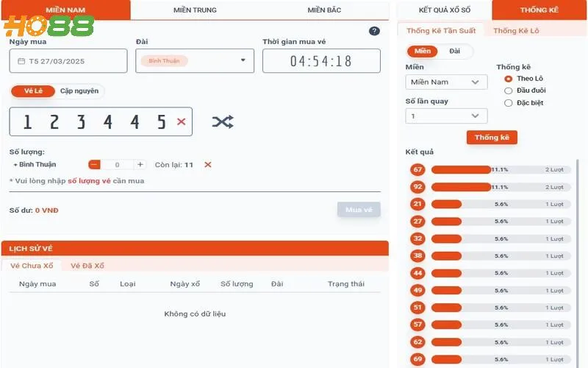The width and height of the screenshot is (588, 368).
Task: Select the Đầu đuôi radio option
Action: [x=509, y=91]
